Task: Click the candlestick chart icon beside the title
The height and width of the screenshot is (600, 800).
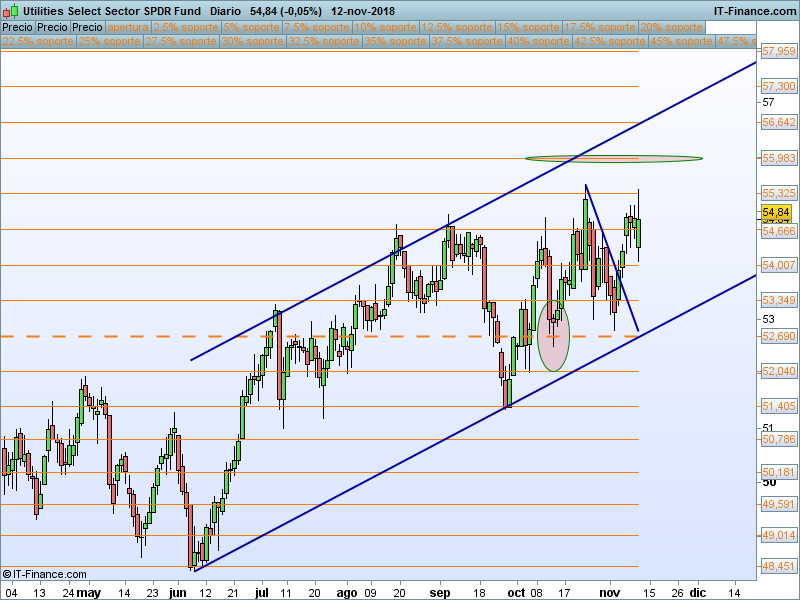Action: pos(11,11)
